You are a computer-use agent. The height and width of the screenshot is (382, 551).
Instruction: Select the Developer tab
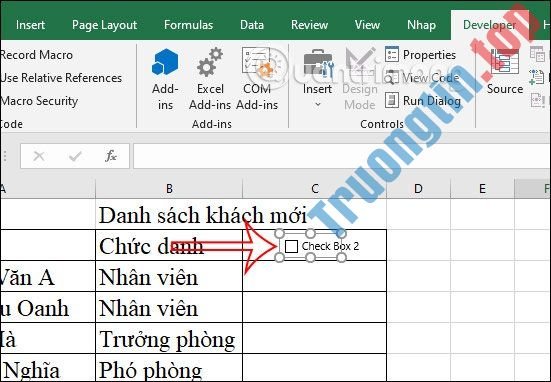pyautogui.click(x=489, y=25)
